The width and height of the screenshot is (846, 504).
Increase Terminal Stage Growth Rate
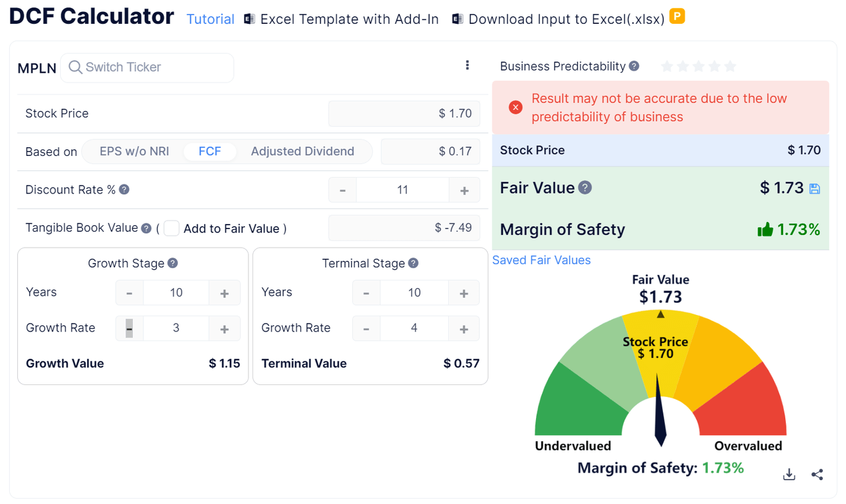tap(464, 328)
